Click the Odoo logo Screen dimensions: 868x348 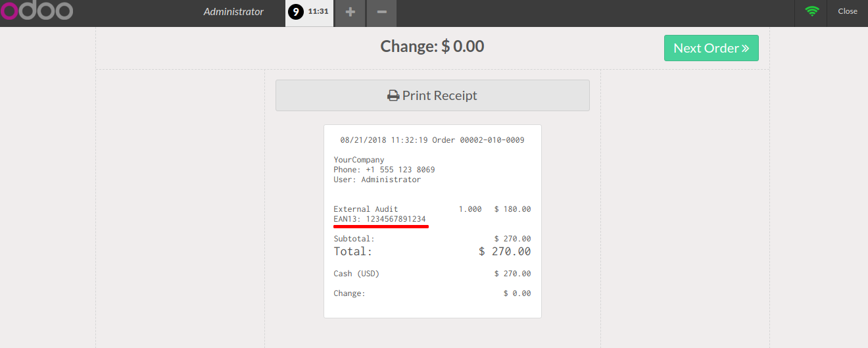(x=37, y=11)
